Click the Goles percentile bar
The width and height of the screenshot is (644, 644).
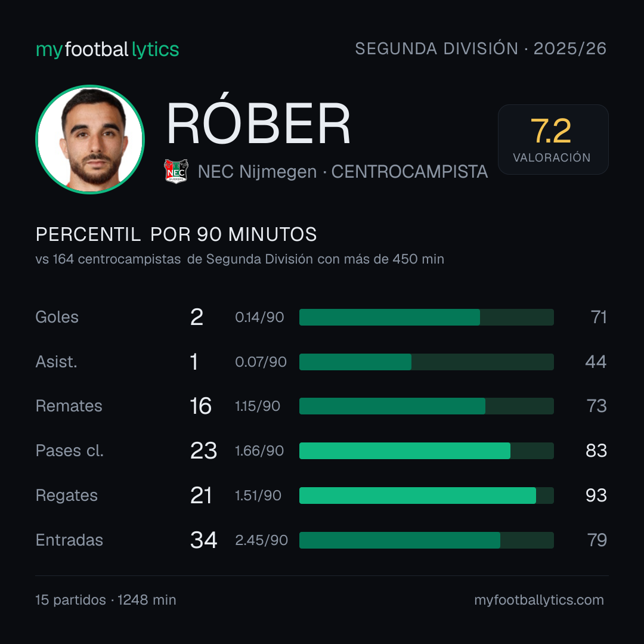[426, 317]
